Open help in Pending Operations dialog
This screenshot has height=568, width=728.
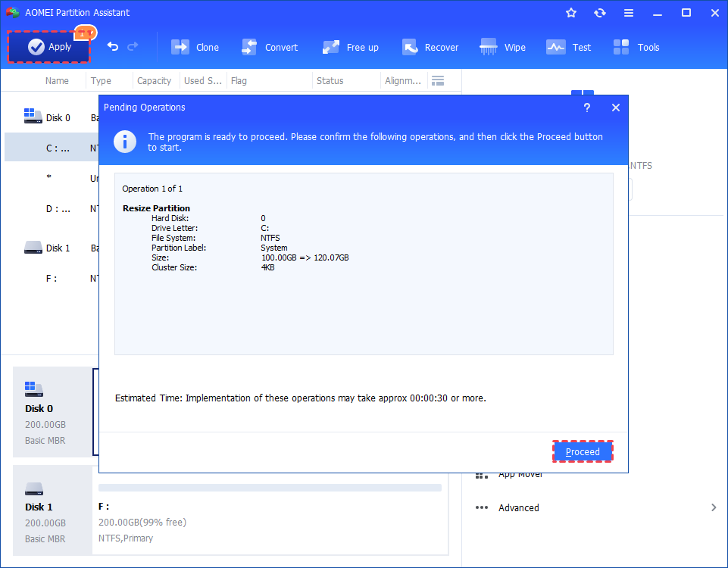coord(587,108)
